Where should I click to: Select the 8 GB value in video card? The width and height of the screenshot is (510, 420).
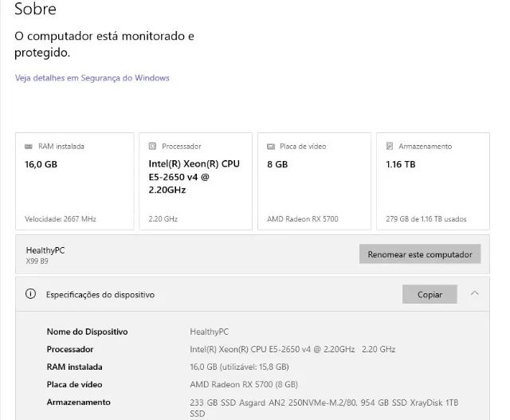coord(277,164)
